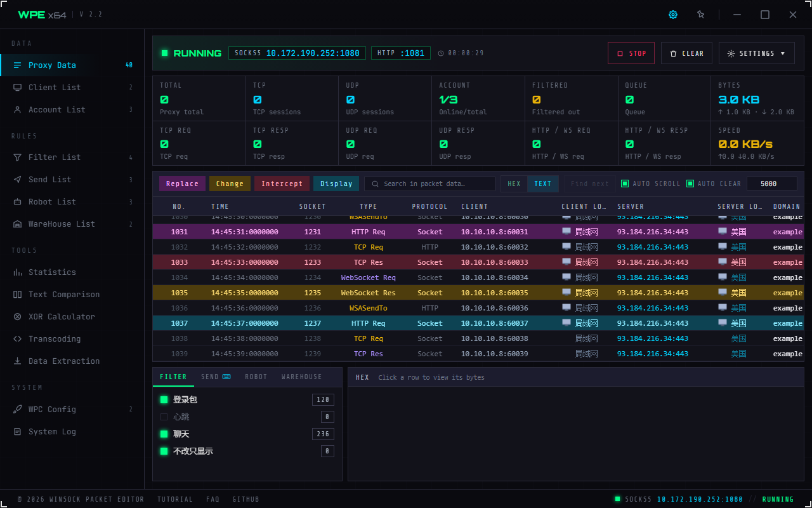Disable the 登录包 filter checkbox
Screen dimensions: 812x508
coord(164,399)
